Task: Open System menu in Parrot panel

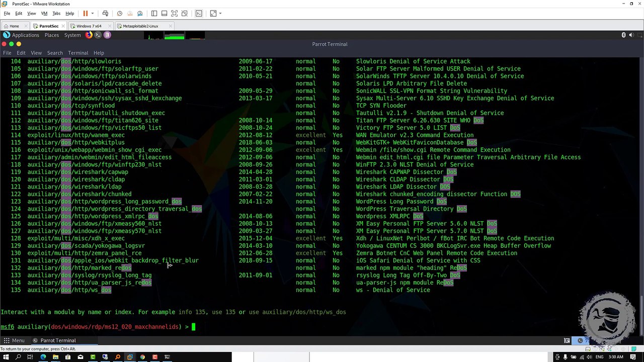Action: pyautogui.click(x=72, y=35)
